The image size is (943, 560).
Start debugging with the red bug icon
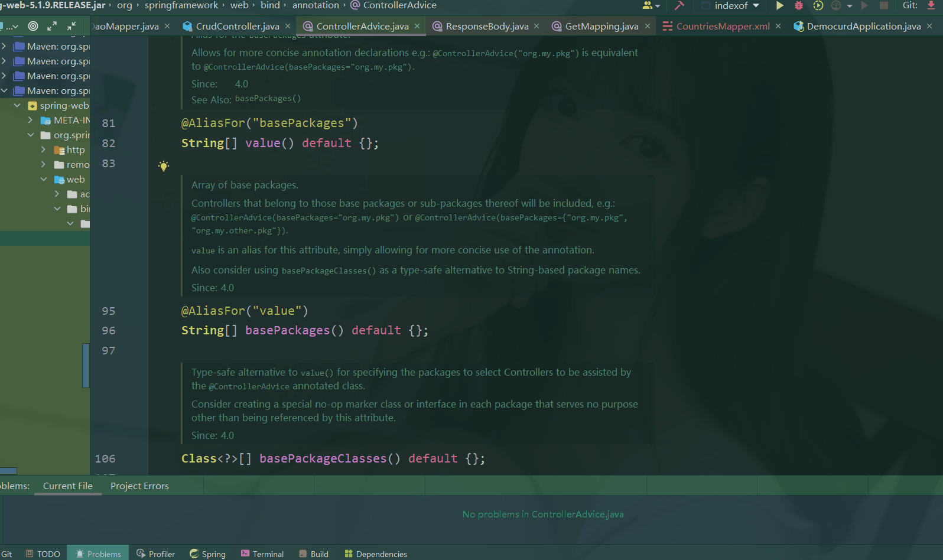point(799,5)
